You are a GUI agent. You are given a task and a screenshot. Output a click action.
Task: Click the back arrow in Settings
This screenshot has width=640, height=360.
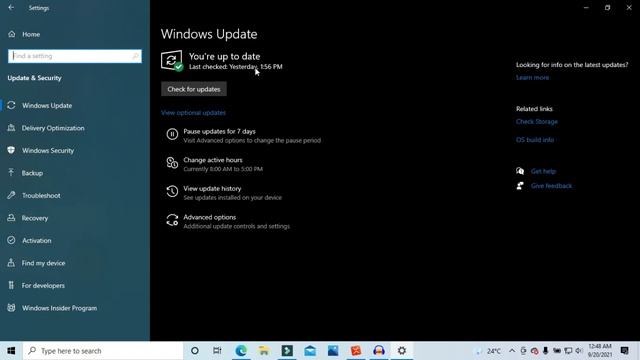point(11,8)
